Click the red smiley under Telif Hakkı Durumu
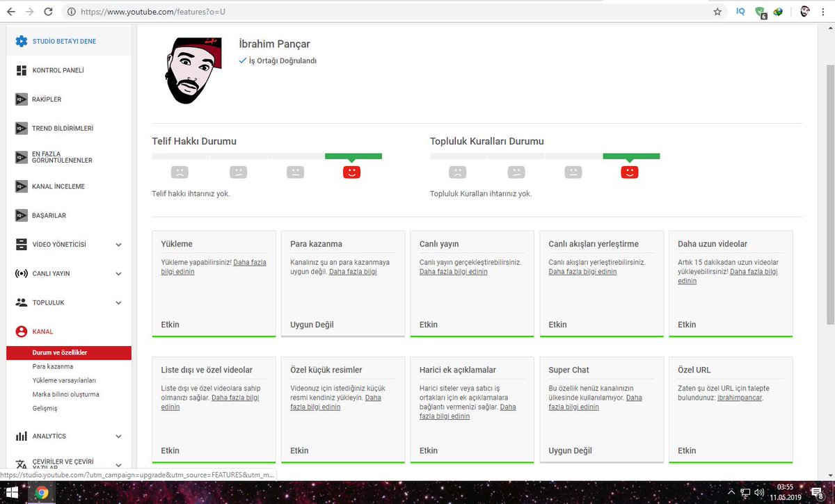 point(351,172)
